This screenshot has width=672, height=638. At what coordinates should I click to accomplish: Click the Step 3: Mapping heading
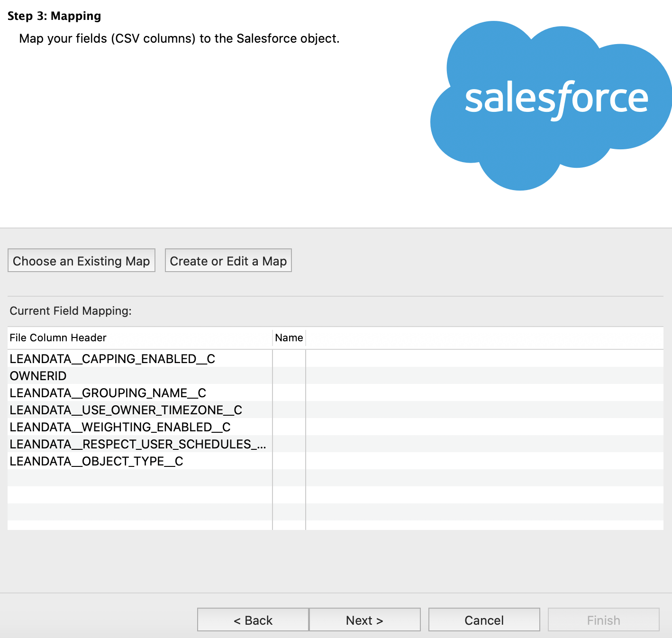(x=54, y=16)
